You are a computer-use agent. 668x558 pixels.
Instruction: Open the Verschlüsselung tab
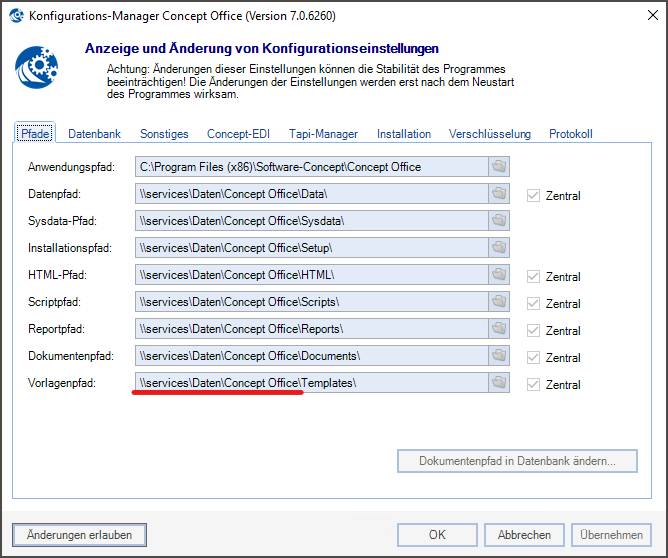(489, 134)
